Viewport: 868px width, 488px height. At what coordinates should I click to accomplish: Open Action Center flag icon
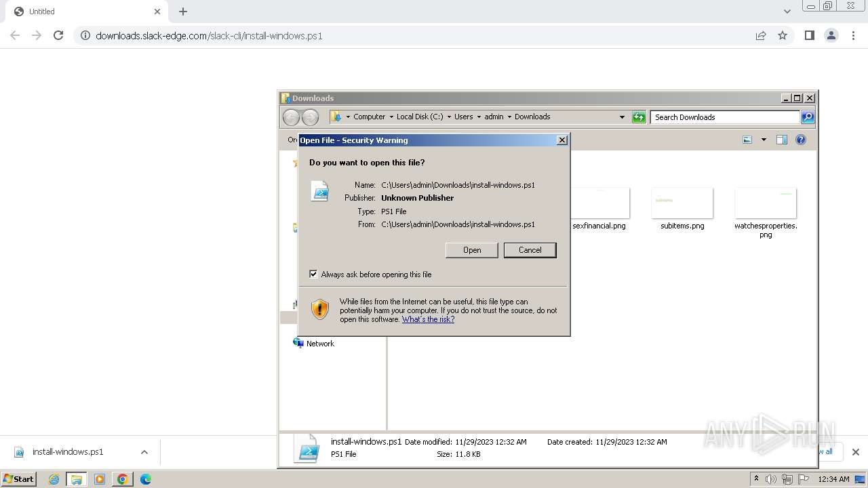pos(804,479)
